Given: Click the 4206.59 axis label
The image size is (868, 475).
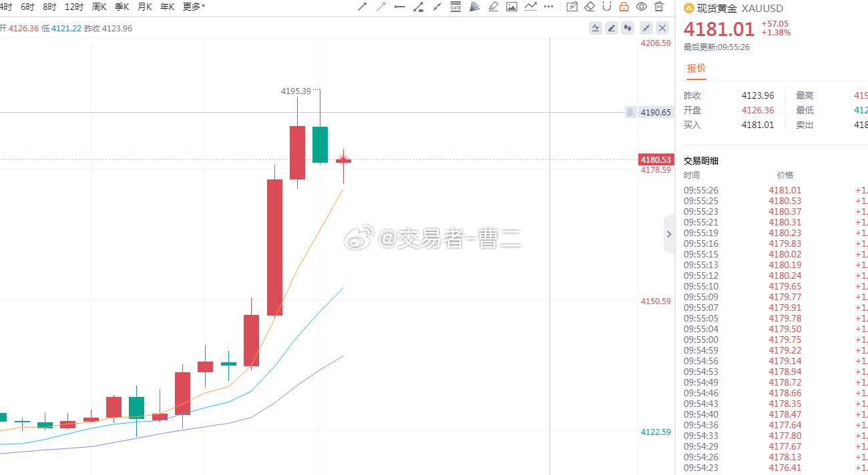Looking at the screenshot, I should pos(656,43).
